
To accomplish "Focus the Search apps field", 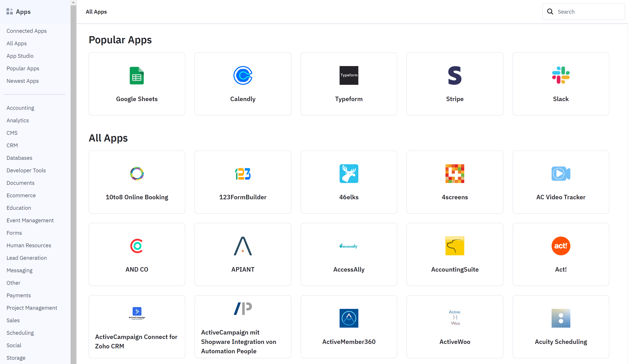I will [583, 11].
